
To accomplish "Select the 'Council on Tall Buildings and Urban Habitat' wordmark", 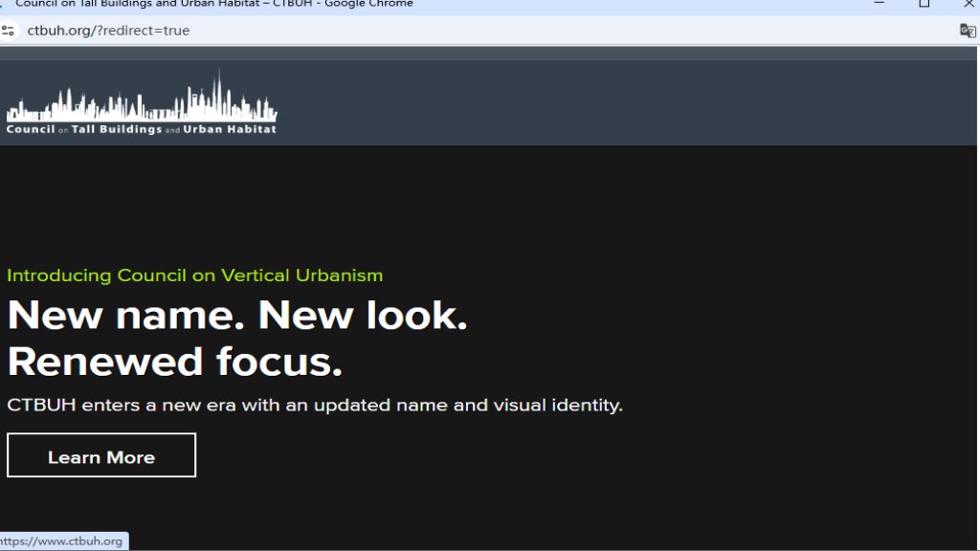I will click(x=142, y=128).
